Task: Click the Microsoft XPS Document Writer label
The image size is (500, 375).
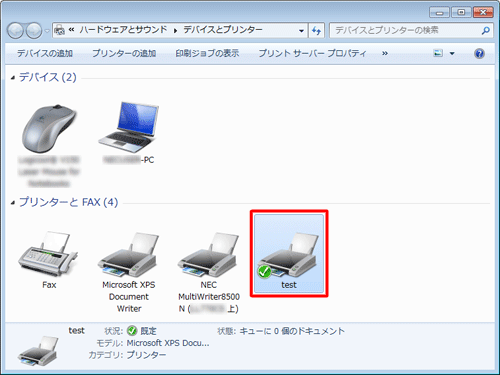Action: pyautogui.click(x=129, y=297)
